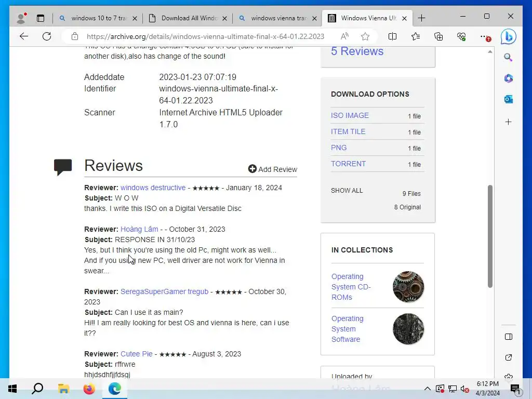Open reviewer 'SeregaSuperGamer tregub' profile
The width and height of the screenshot is (532, 399).
165,291
